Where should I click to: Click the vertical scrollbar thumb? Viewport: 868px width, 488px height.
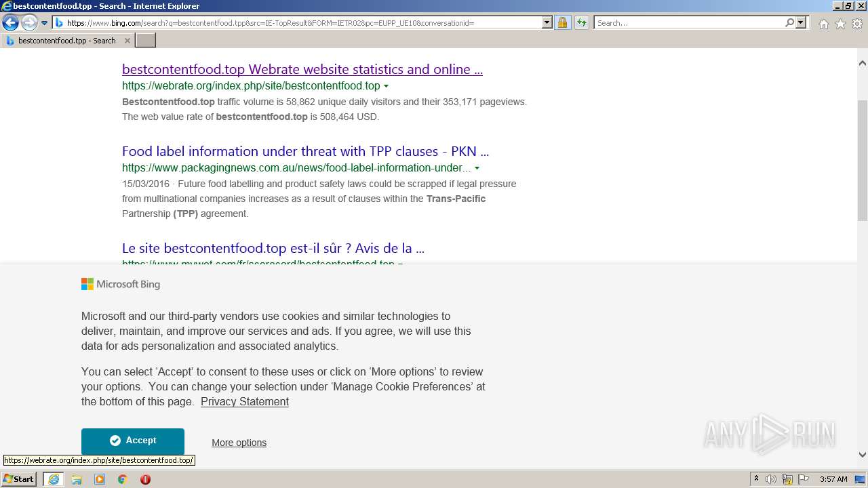862,160
